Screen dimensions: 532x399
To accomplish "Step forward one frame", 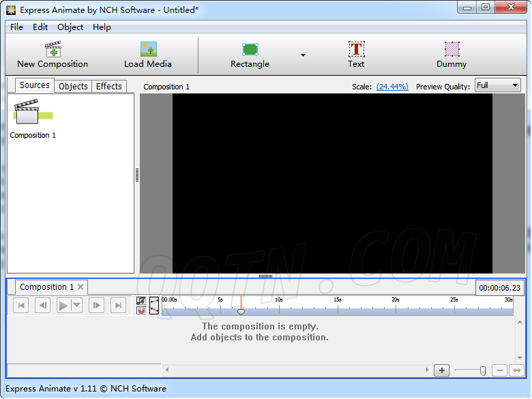I will coord(97,306).
